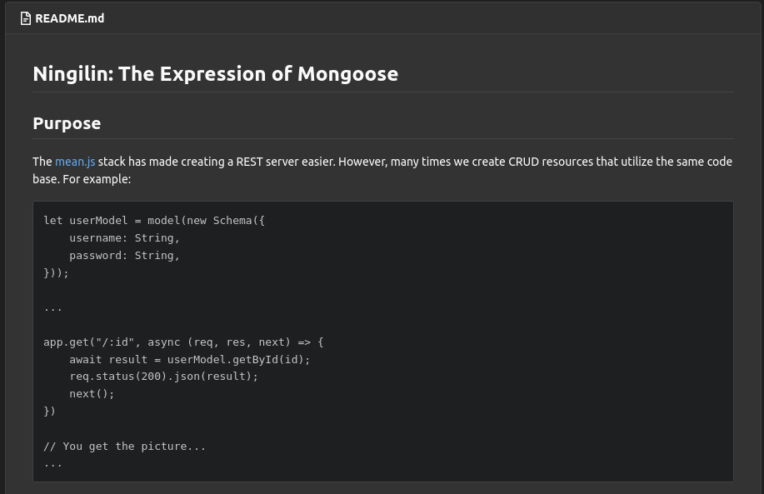This screenshot has height=494, width=764.
Task: Click the first '...' ellipsis code line
Action: pyautogui.click(x=53, y=307)
